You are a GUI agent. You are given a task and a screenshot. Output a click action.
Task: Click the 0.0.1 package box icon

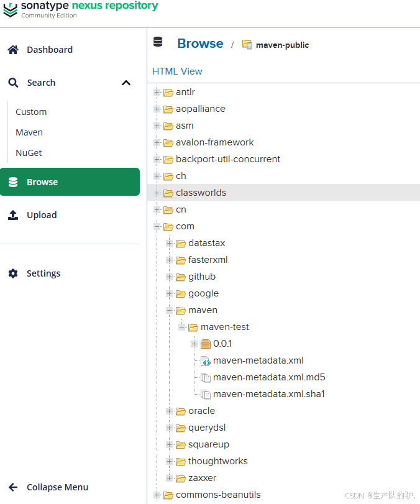point(206,344)
